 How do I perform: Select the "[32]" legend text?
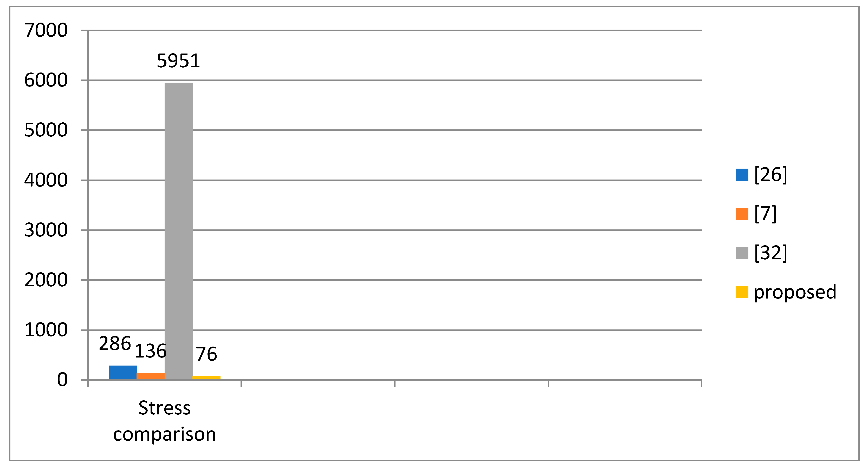771,253
